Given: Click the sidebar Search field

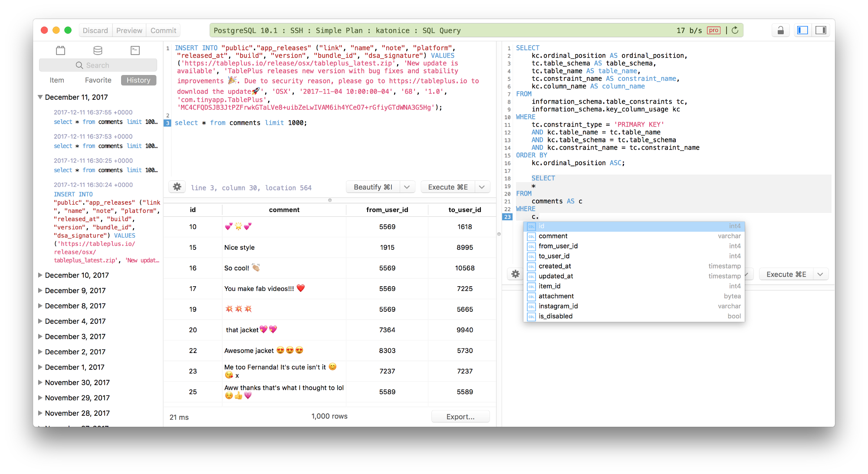Looking at the screenshot, I should (x=98, y=65).
